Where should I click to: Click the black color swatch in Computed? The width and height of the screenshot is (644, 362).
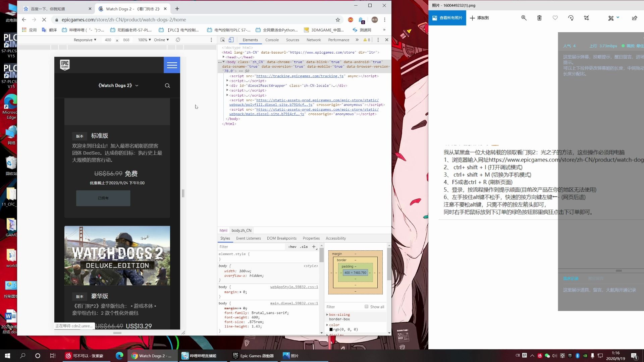coord(331,329)
